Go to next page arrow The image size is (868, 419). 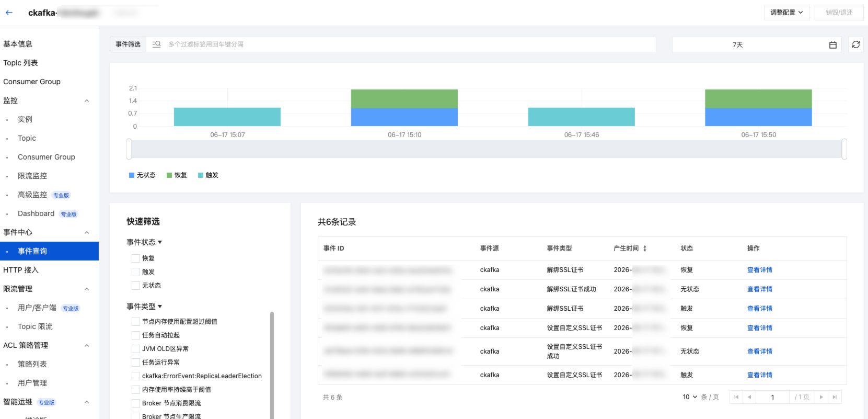[x=821, y=397]
